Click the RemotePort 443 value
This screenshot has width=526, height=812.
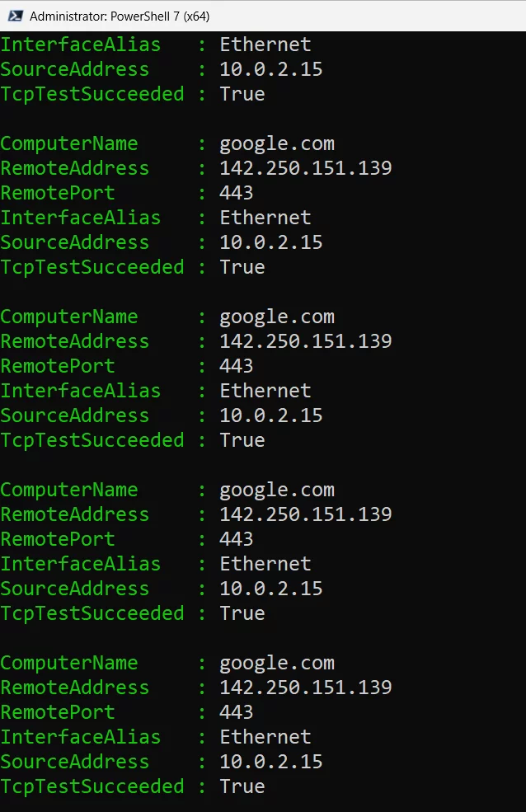pyautogui.click(x=237, y=193)
